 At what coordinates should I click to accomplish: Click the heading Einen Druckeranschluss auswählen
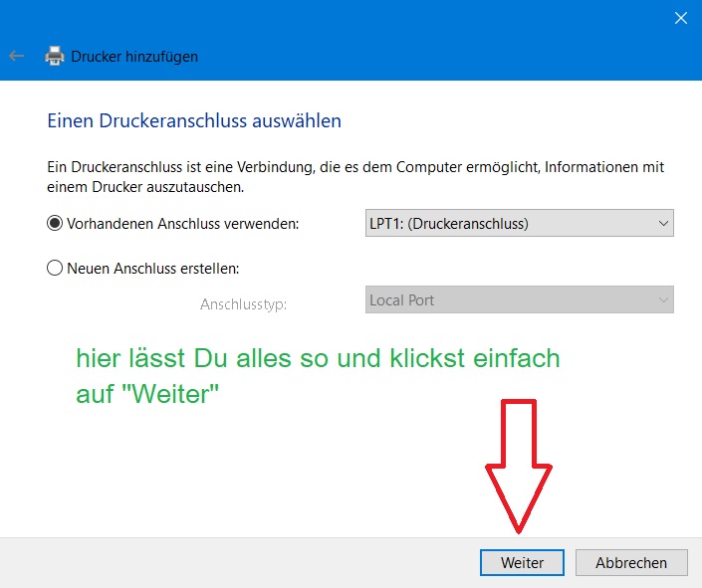coord(194,120)
